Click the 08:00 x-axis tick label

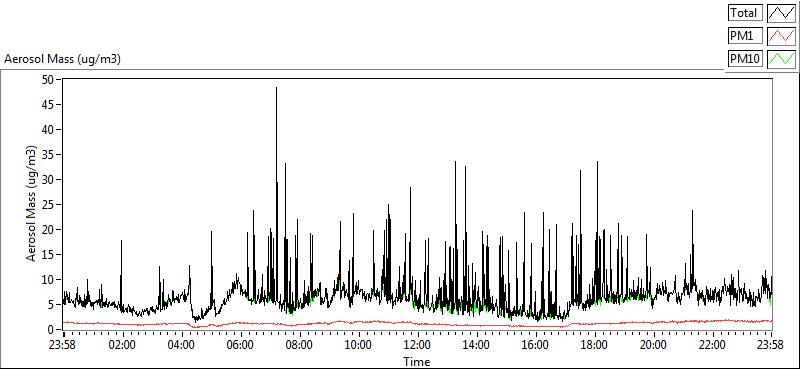299,345
